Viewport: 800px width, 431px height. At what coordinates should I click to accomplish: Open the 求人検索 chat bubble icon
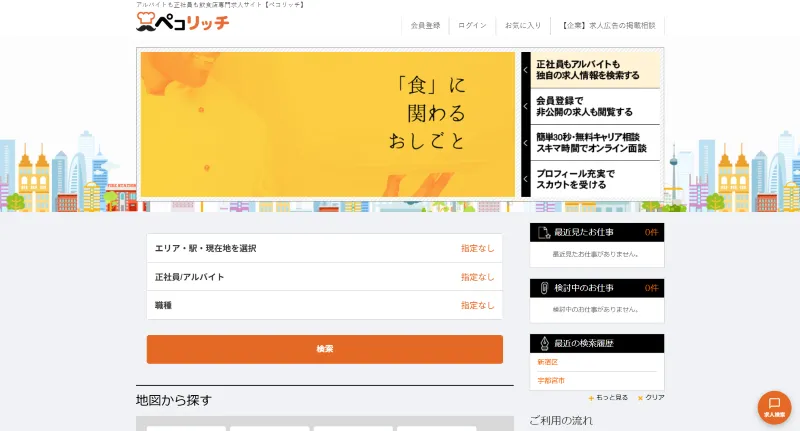coord(774,408)
